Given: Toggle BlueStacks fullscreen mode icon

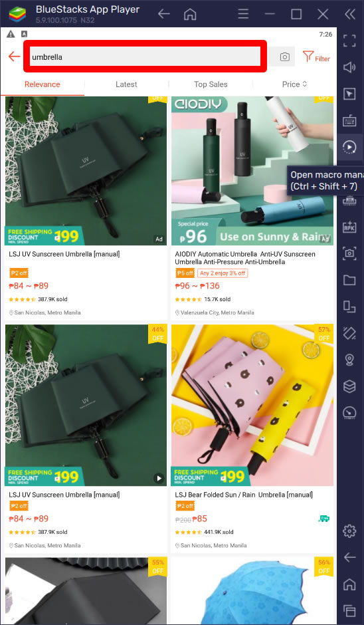Looking at the screenshot, I should pyautogui.click(x=349, y=41).
